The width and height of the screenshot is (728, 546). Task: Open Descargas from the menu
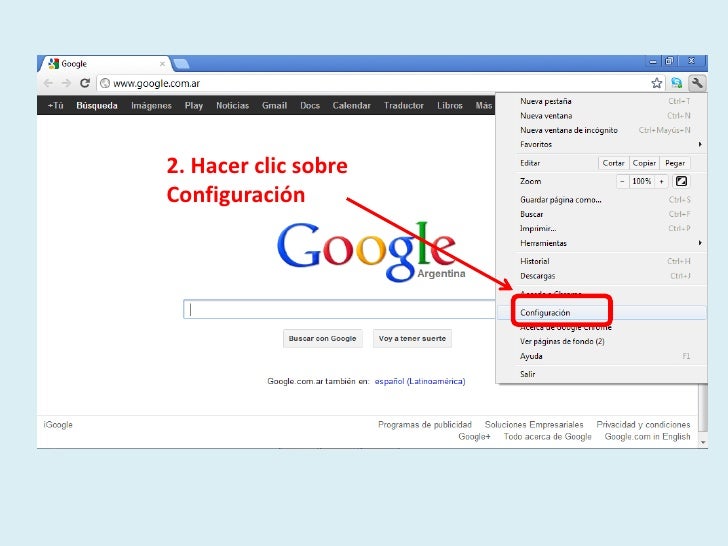point(602,276)
